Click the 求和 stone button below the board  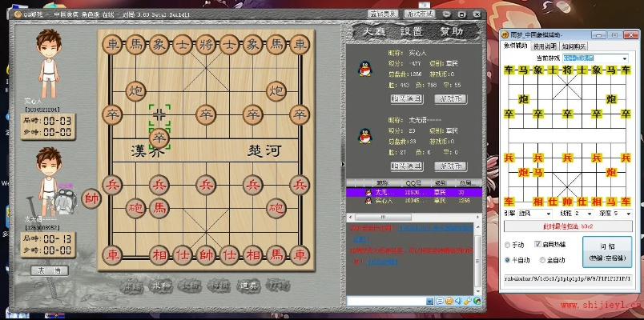[162, 285]
